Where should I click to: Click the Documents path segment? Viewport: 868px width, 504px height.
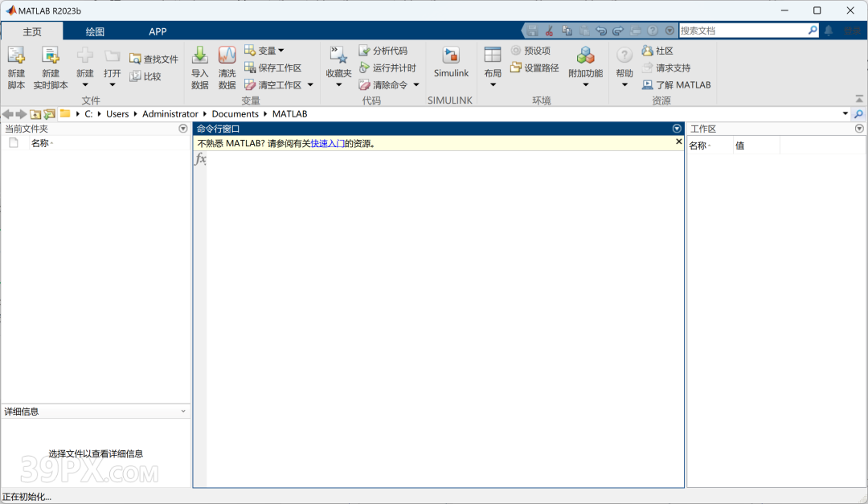[235, 114]
